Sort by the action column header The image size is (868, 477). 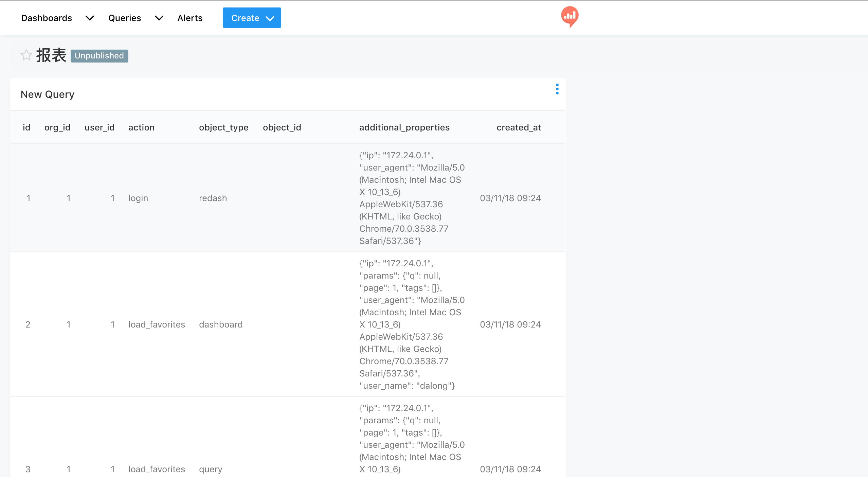click(x=141, y=127)
